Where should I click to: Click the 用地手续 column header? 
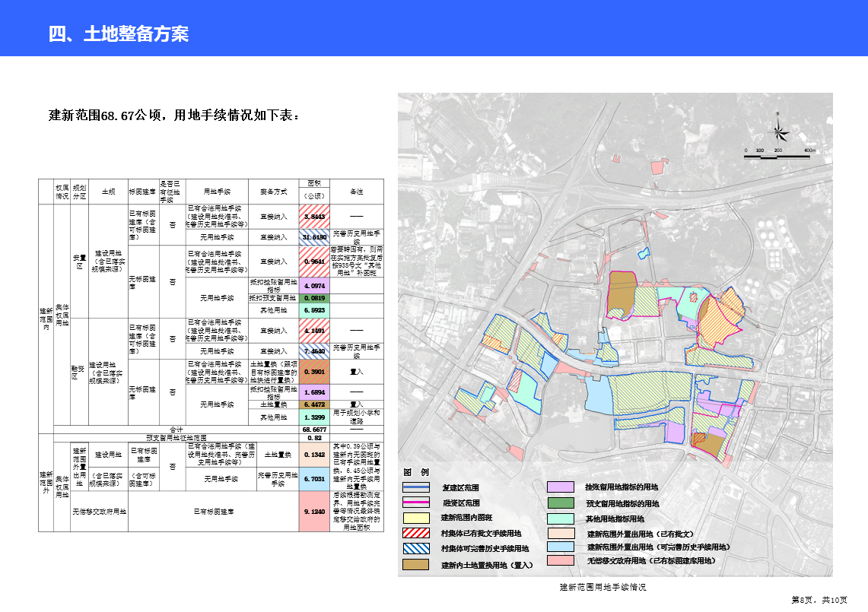217,192
